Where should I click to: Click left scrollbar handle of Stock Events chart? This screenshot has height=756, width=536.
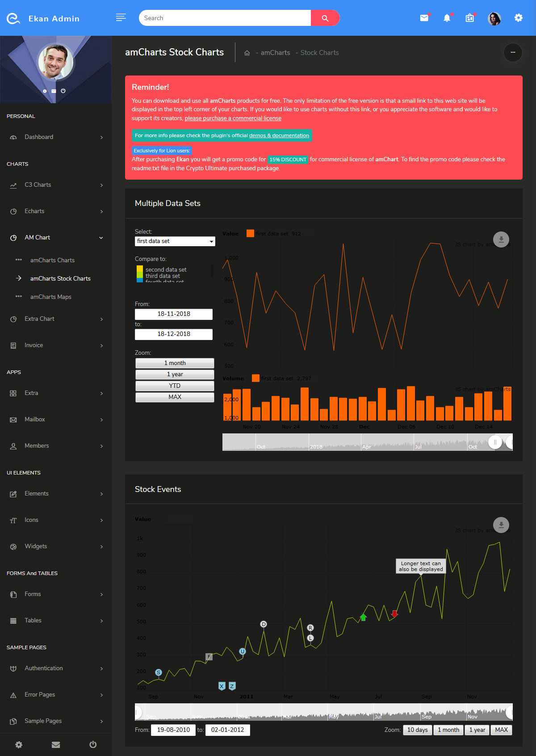click(138, 712)
